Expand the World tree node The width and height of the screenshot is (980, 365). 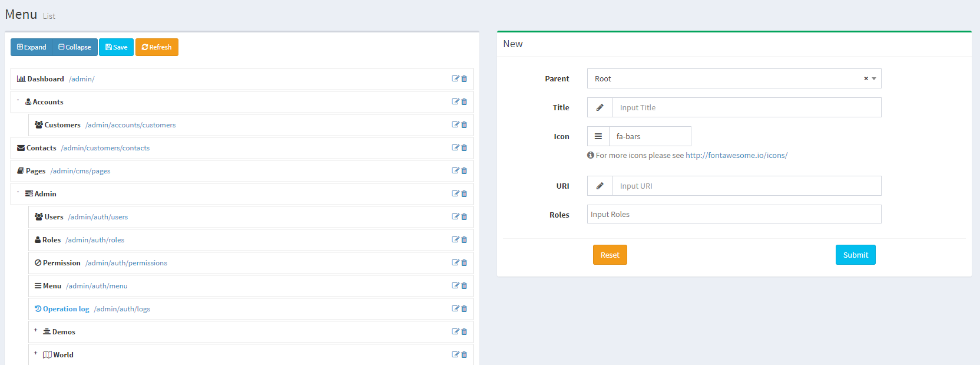click(35, 354)
